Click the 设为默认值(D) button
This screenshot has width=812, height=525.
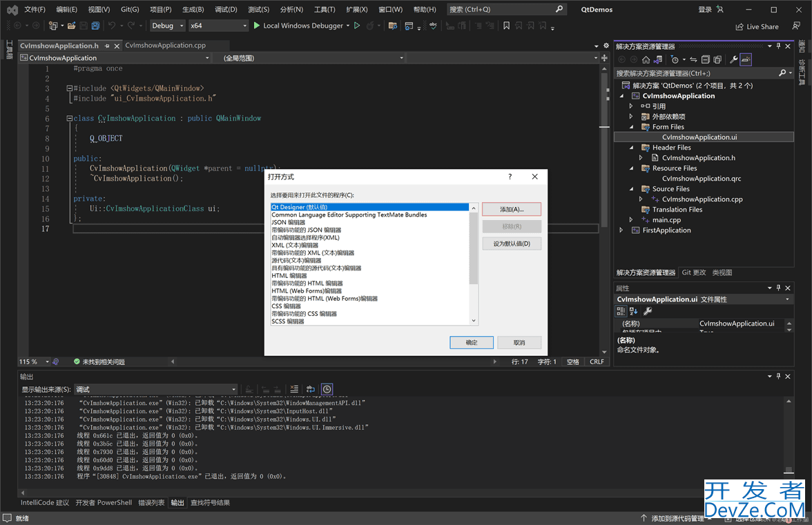click(x=512, y=244)
